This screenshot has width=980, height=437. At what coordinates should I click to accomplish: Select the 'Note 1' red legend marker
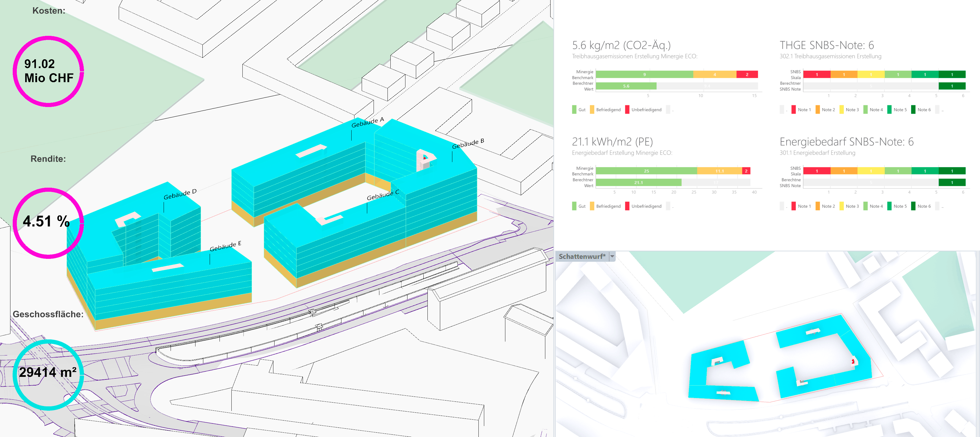click(793, 109)
